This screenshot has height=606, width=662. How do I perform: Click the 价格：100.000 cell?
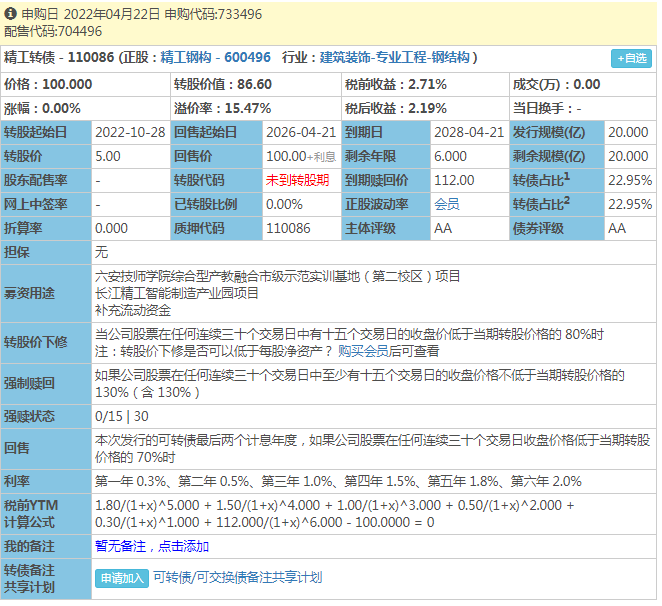pos(86,84)
